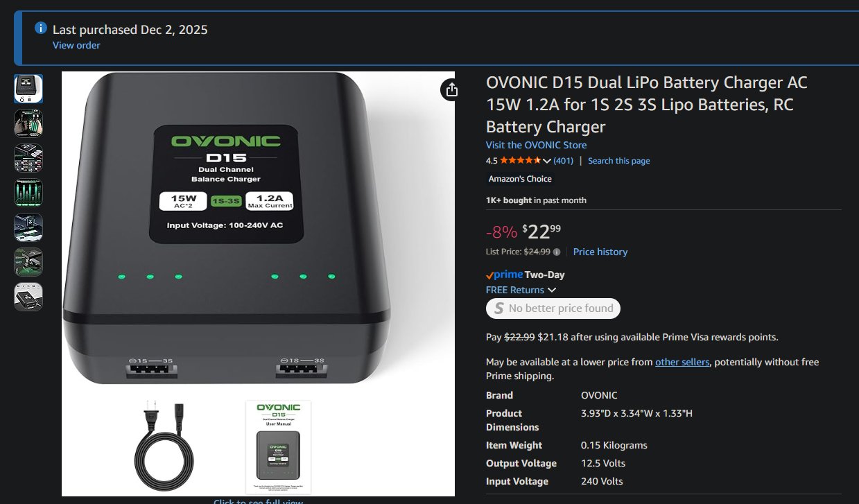Click the struck-through $24.99 list price
This screenshot has width=859, height=504.
coord(537,252)
